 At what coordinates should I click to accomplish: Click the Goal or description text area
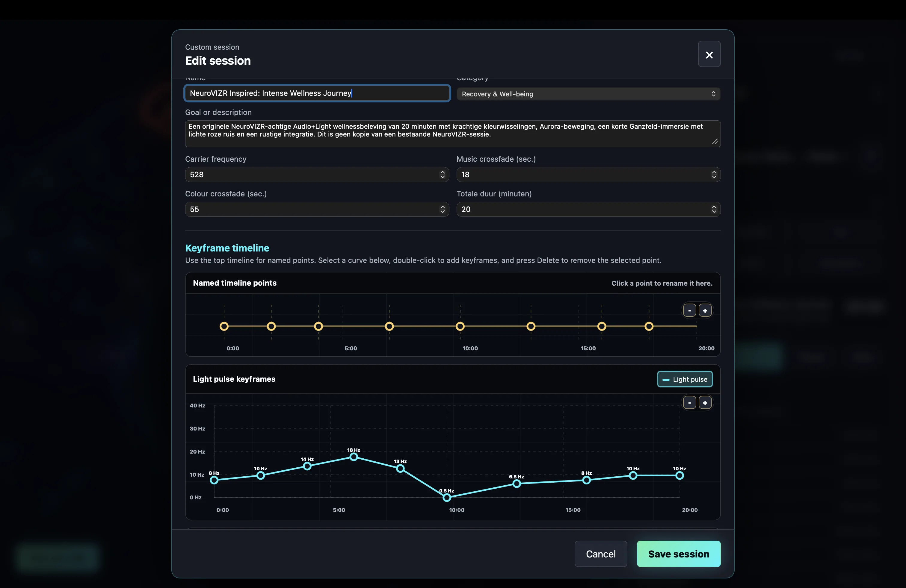(x=453, y=134)
